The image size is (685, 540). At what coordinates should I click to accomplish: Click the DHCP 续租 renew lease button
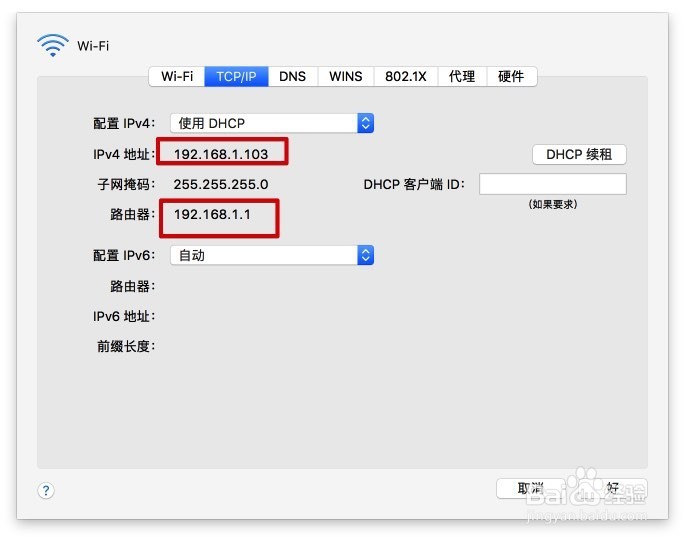click(x=579, y=154)
